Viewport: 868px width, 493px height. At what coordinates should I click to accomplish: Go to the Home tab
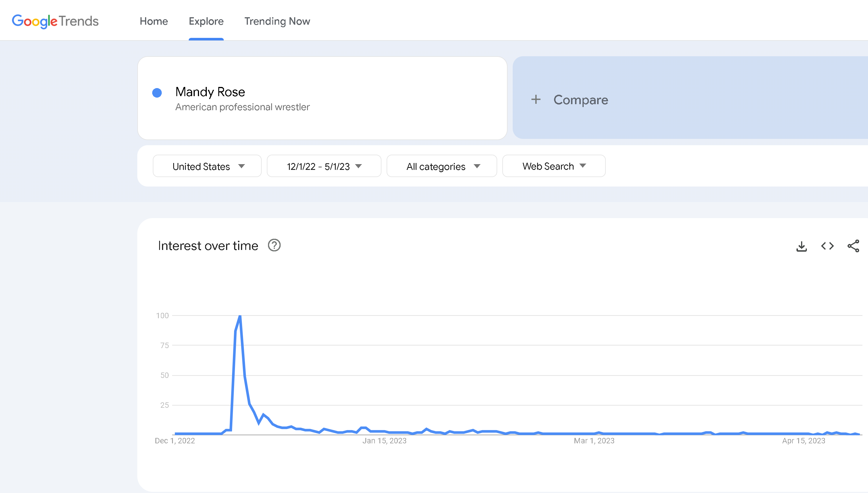154,21
